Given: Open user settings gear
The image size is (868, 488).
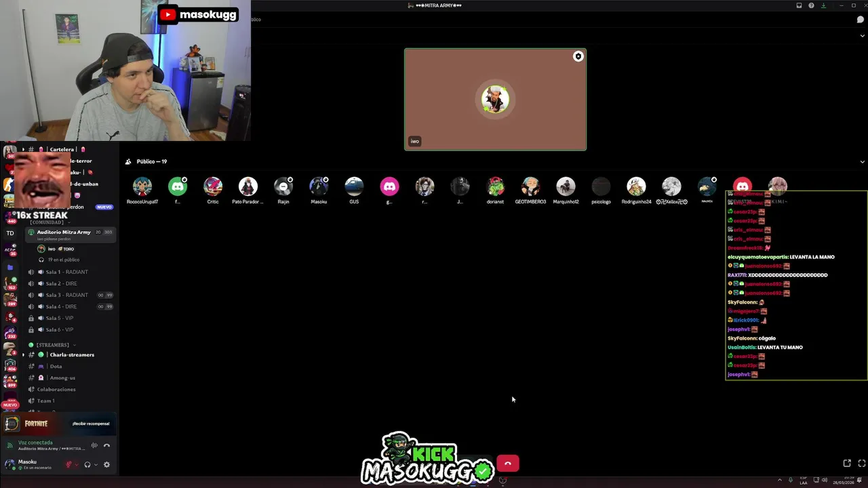Looking at the screenshot, I should pos(106,464).
